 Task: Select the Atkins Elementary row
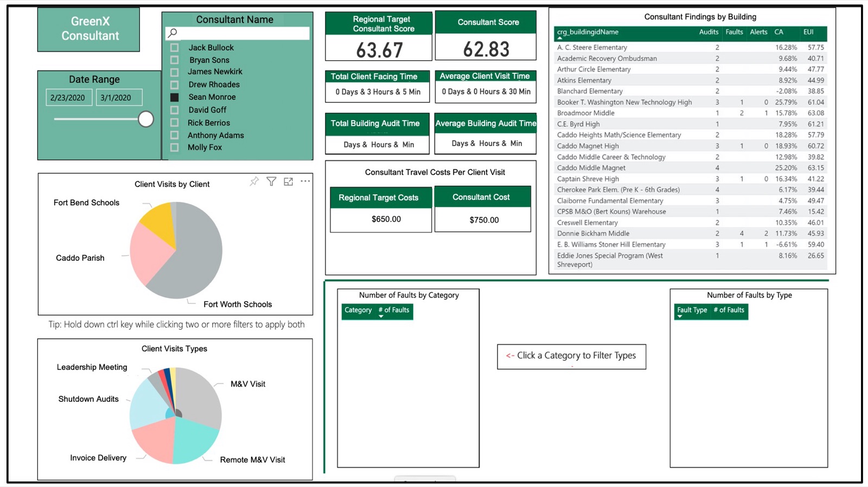tap(691, 80)
